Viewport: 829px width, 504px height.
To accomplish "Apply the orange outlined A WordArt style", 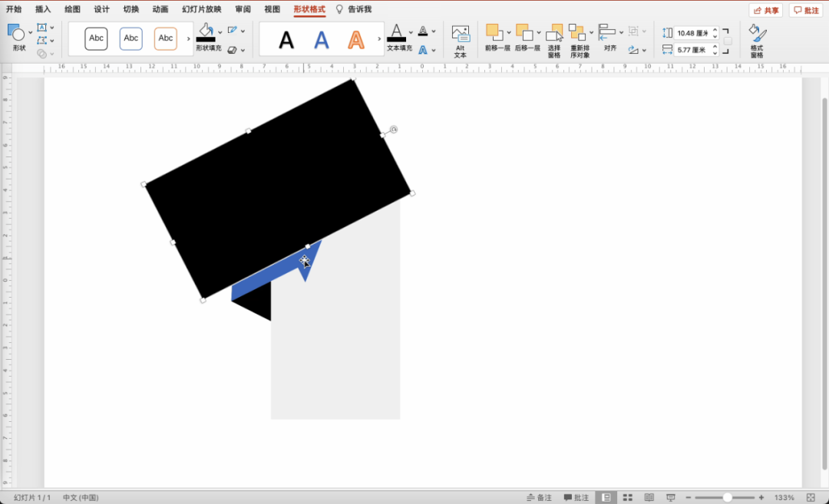I will tap(356, 40).
